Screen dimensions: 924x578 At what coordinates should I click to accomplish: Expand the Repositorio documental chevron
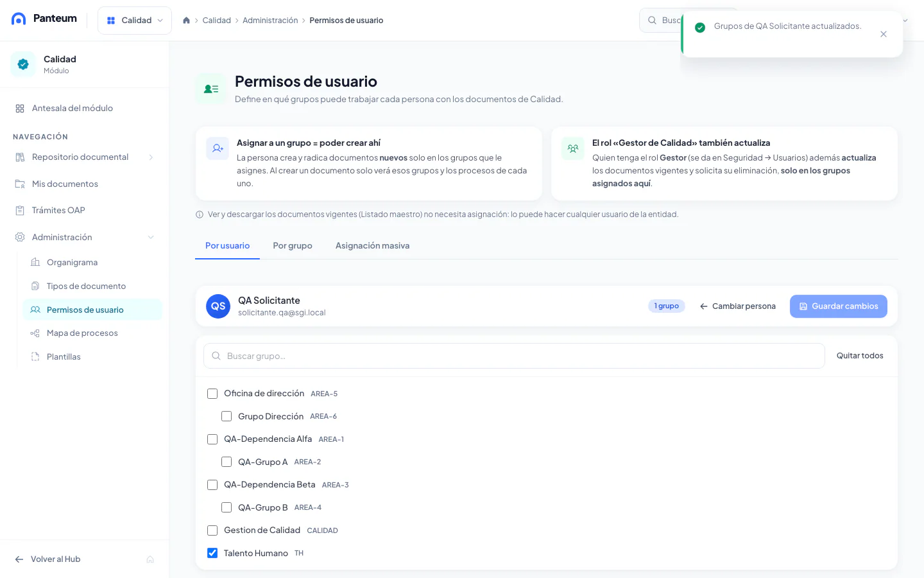[x=151, y=157]
